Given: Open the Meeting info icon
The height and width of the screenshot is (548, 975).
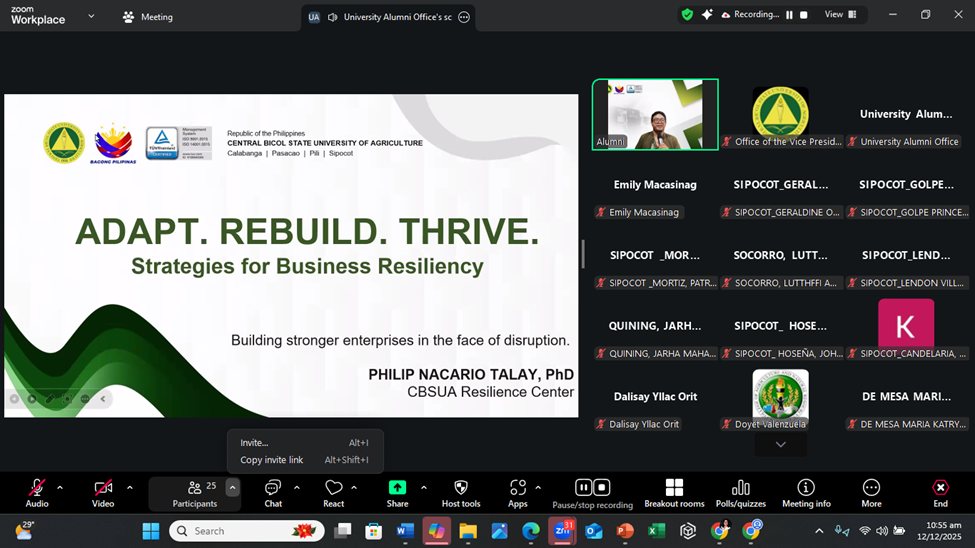Looking at the screenshot, I should tap(805, 488).
